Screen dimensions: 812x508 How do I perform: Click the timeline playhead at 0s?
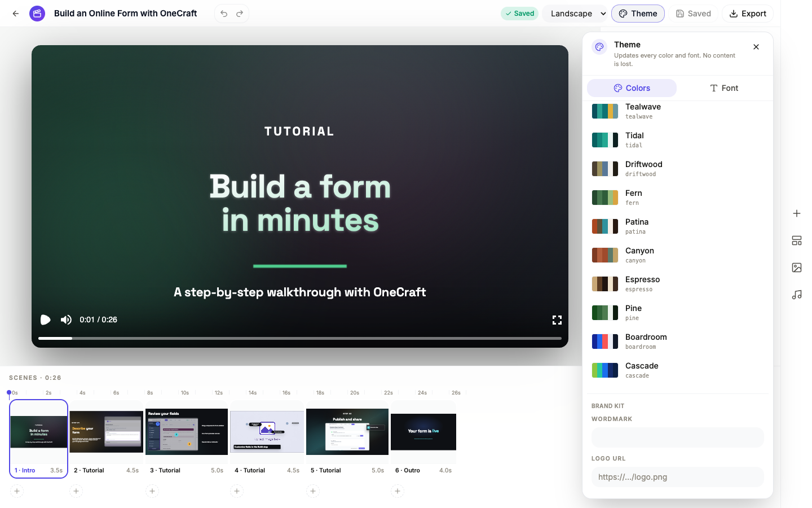[x=9, y=393]
